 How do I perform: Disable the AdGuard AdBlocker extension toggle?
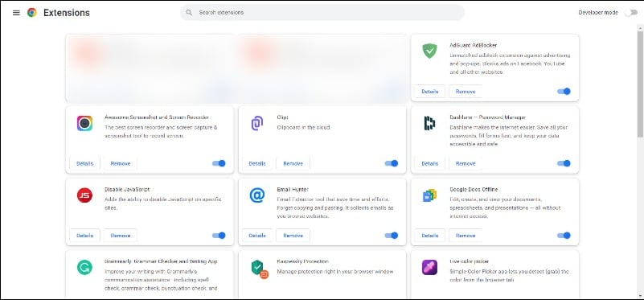(564, 91)
